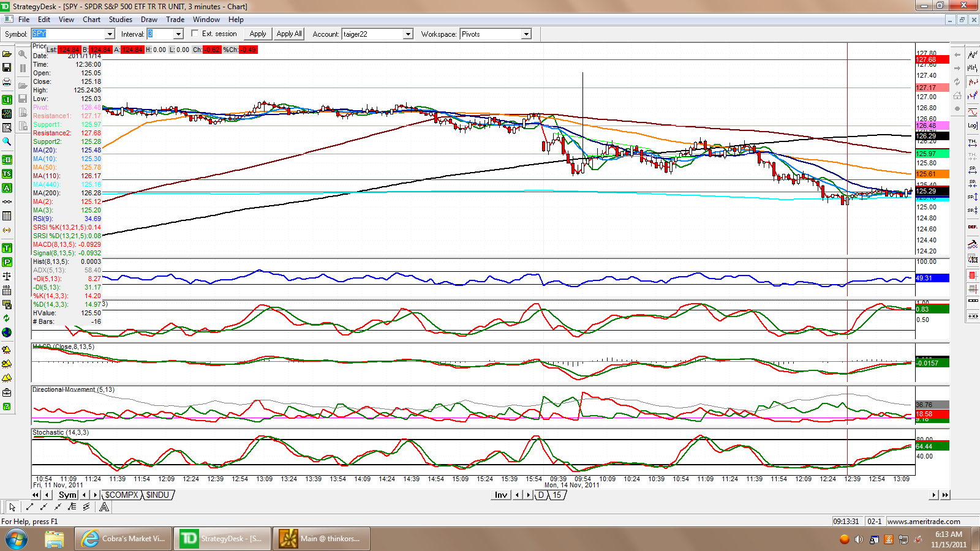Click the Save floppy disk icon
Screen dimensions: 980x551
tap(7, 67)
